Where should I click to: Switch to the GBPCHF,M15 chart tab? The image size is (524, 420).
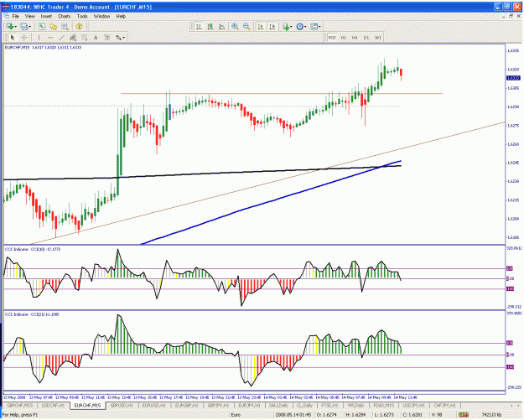coord(20,405)
